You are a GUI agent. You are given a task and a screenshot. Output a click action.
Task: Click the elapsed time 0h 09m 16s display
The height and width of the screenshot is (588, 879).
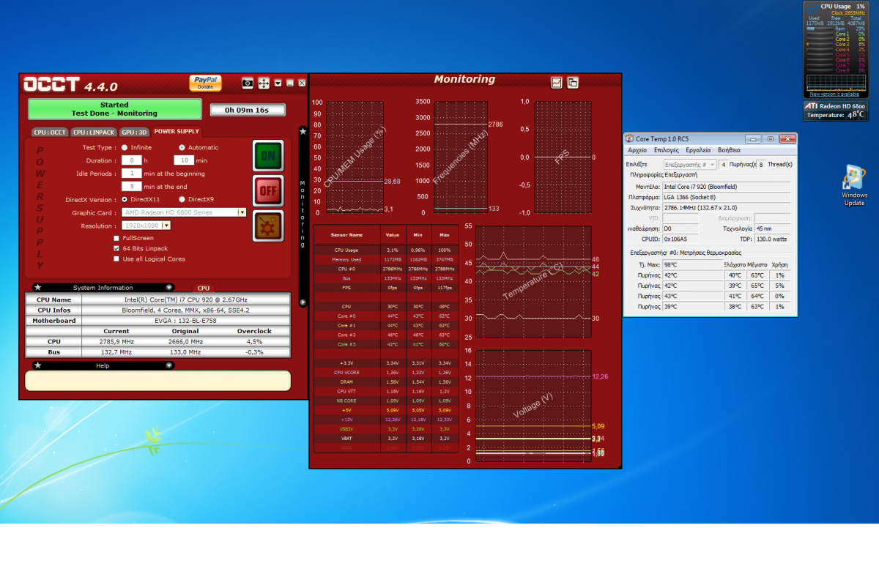click(x=247, y=110)
